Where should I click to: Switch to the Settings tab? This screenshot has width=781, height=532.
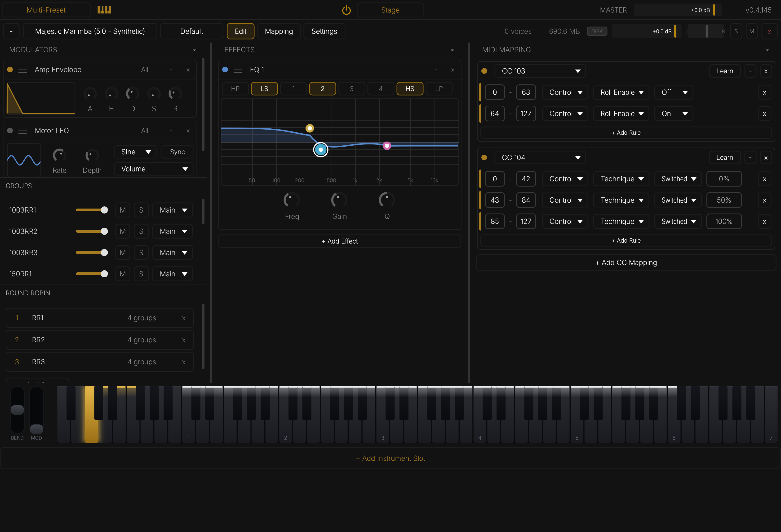click(x=324, y=31)
